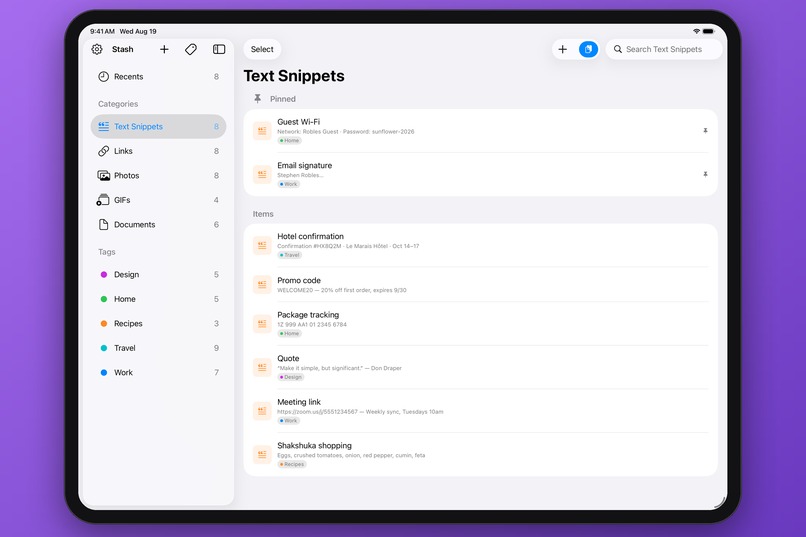Click the Pinned section pin icon
Image resolution: width=806 pixels, height=537 pixels.
point(258,98)
